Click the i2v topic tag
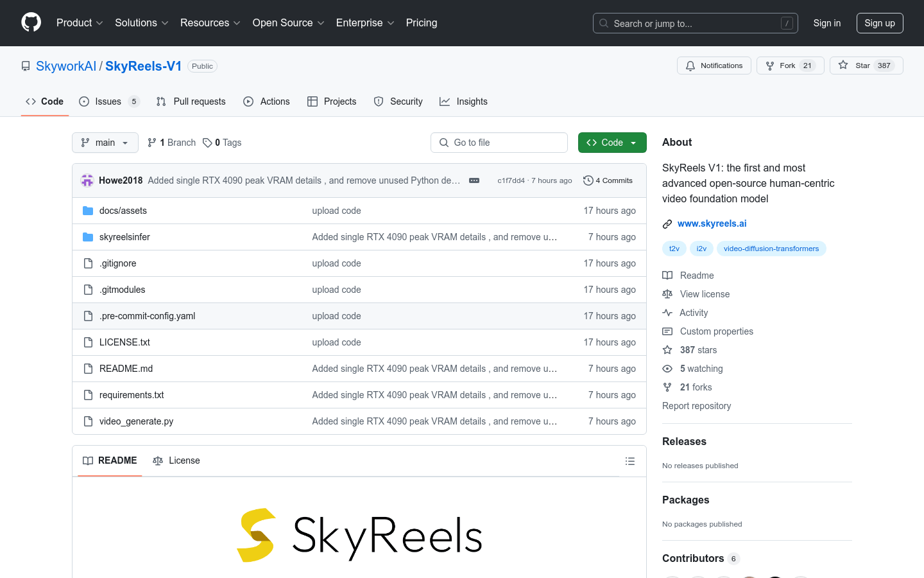The image size is (924, 578). pyautogui.click(x=701, y=249)
